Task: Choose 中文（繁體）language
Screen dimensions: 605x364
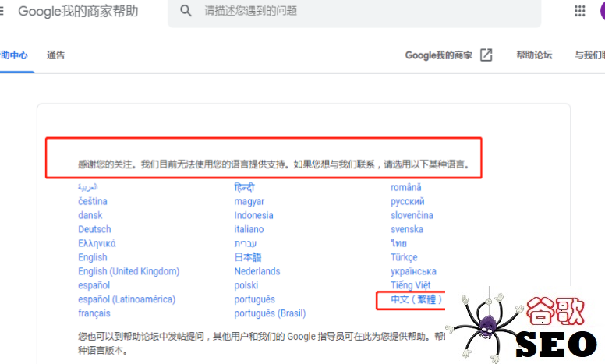Action: pos(416,299)
